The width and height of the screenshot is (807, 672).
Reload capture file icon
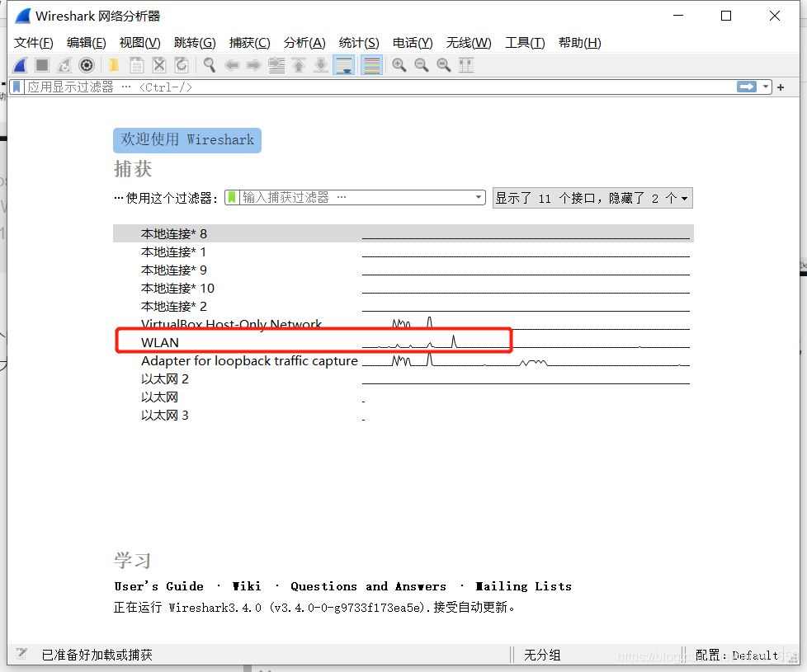[182, 65]
